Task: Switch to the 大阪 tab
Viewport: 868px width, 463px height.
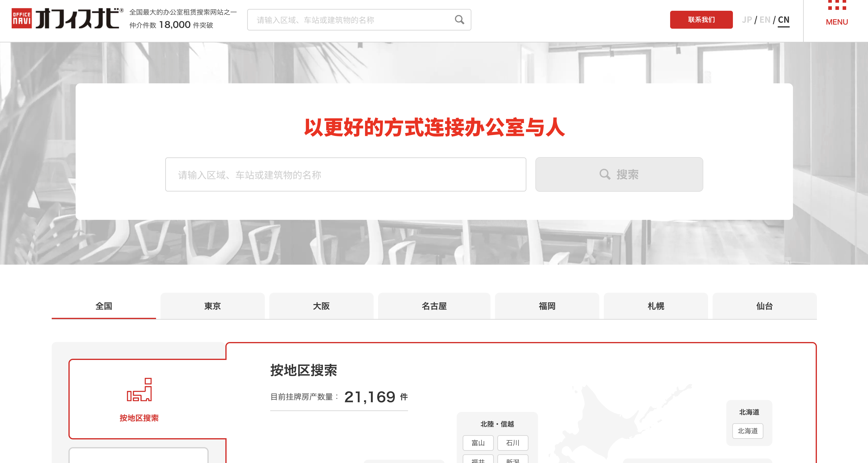Action: pyautogui.click(x=321, y=306)
